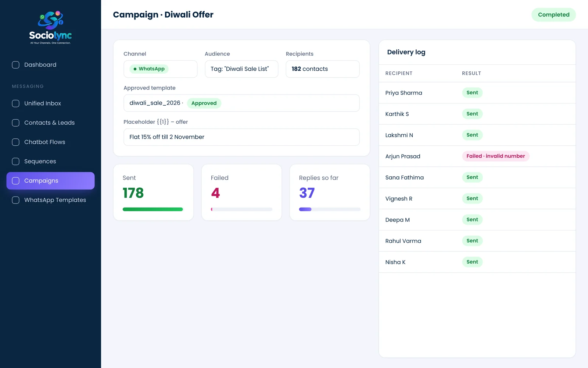Click the Campaign · Diwali Offer title
Screen dimensions: 588x368
tap(163, 15)
